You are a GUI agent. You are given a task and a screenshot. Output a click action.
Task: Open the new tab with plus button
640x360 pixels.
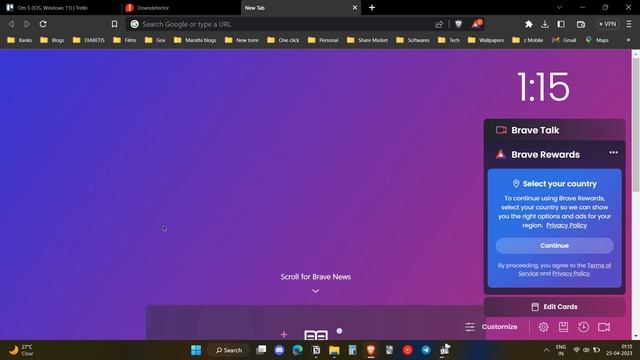pyautogui.click(x=372, y=7)
